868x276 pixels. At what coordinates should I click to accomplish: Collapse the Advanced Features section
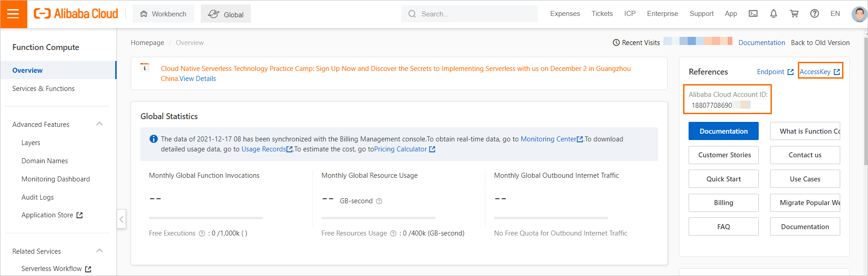100,124
